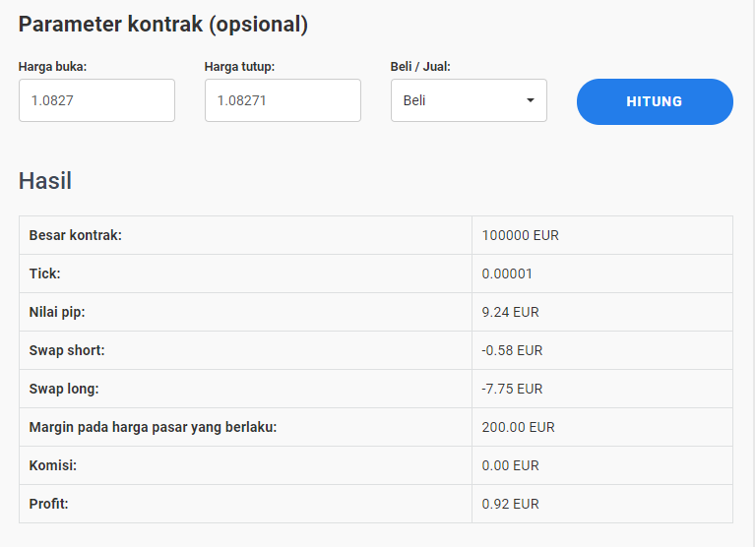Select the margin value 200.00 EUR

tap(519, 427)
